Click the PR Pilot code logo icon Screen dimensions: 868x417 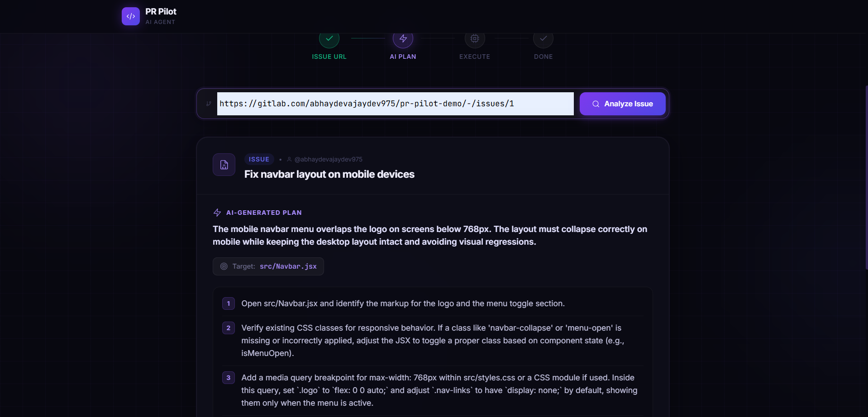(x=131, y=16)
